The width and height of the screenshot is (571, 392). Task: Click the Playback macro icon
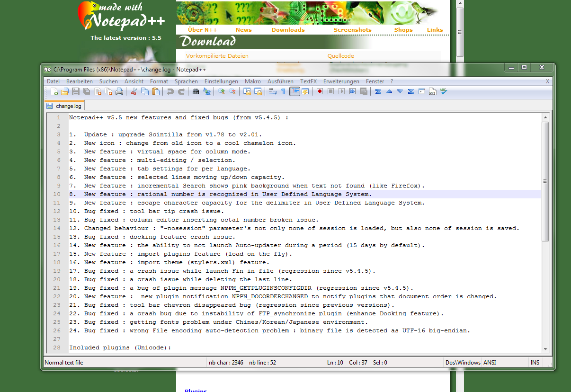click(341, 91)
